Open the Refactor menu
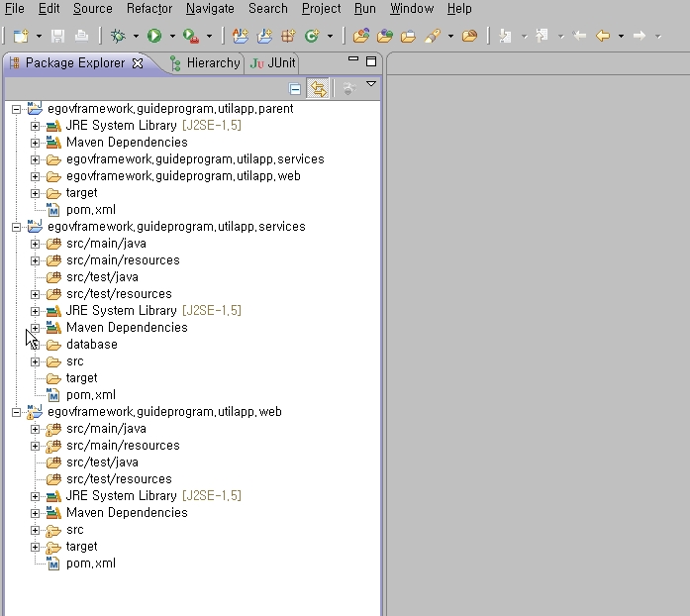This screenshot has height=616, width=690. [148, 9]
